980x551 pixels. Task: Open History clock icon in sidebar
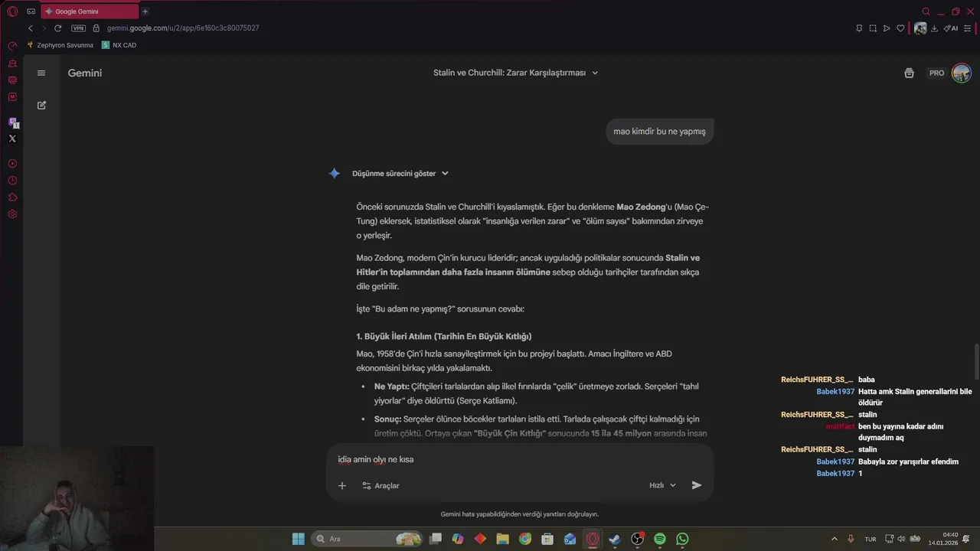[12, 181]
